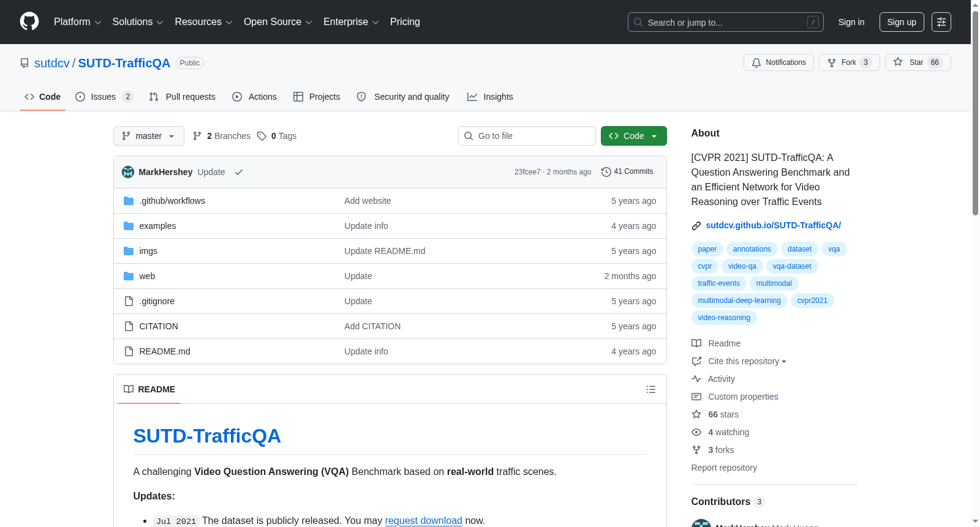This screenshot has height=527, width=980.
Task: Expand the Platform menu
Action: (78, 22)
